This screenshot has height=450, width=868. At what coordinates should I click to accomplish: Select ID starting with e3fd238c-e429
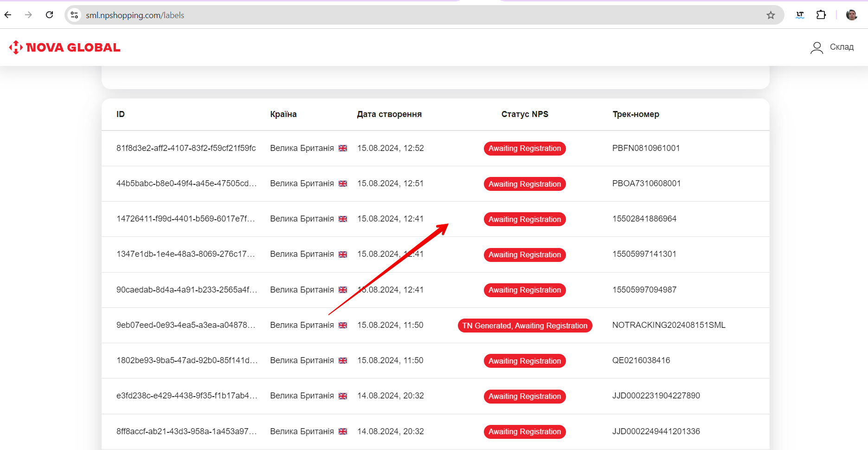point(186,396)
